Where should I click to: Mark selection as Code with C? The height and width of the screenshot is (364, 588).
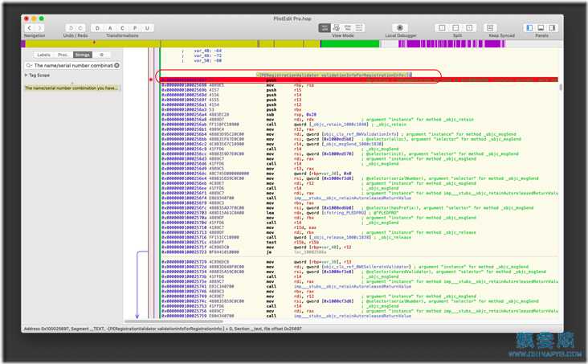click(122, 28)
